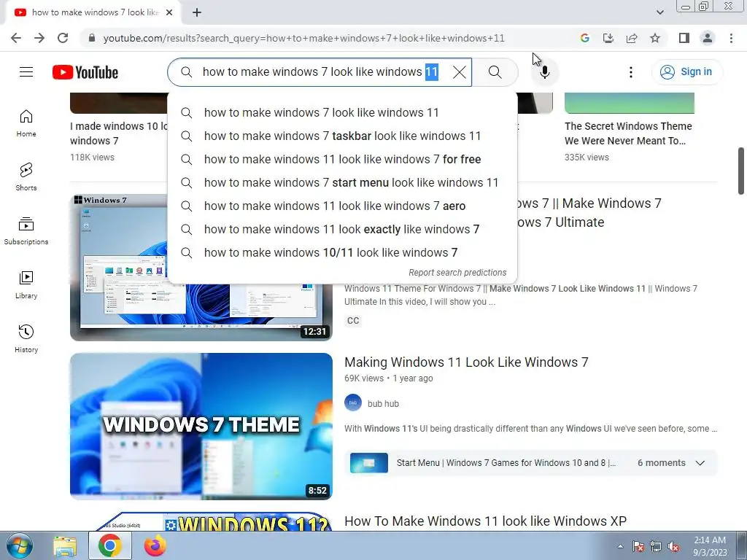
Task: Expand the 6 moments chevron
Action: (700, 463)
